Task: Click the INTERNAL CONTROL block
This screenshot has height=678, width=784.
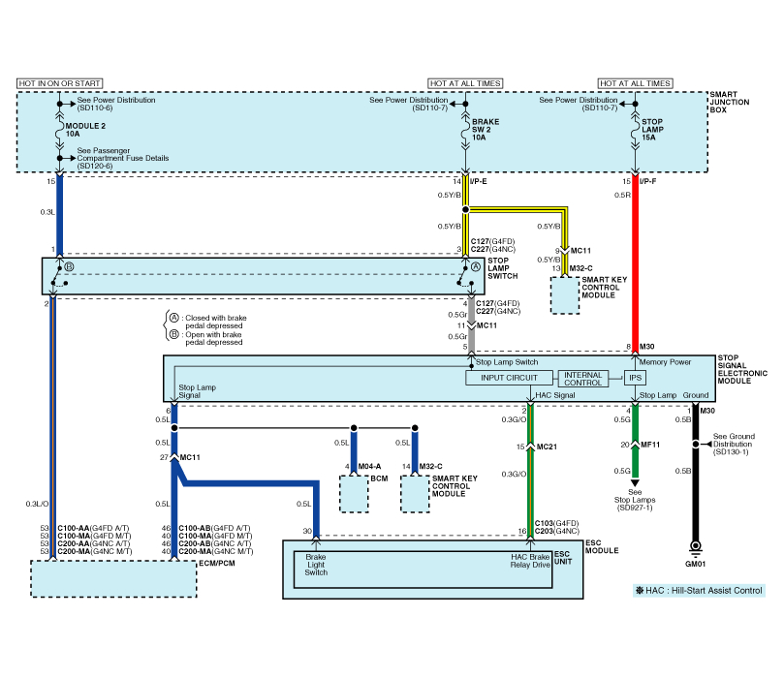Action: (580, 378)
